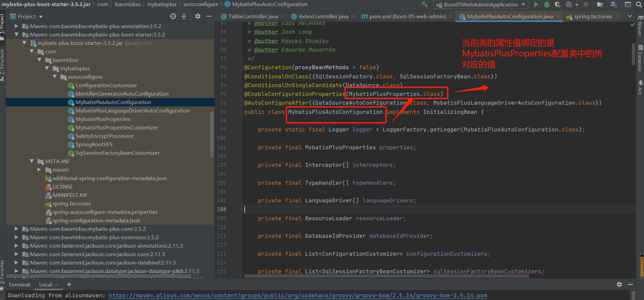Open Project Structure from the toolbar icon
644x300 pixels.
pos(600,4)
